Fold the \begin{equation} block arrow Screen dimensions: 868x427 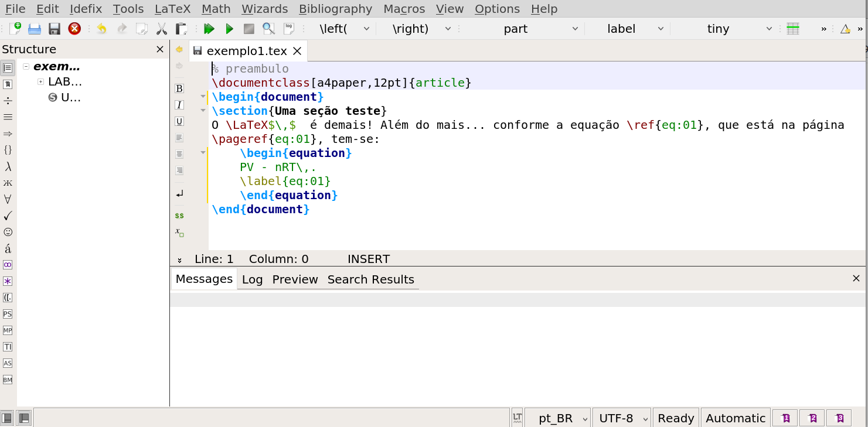click(203, 152)
